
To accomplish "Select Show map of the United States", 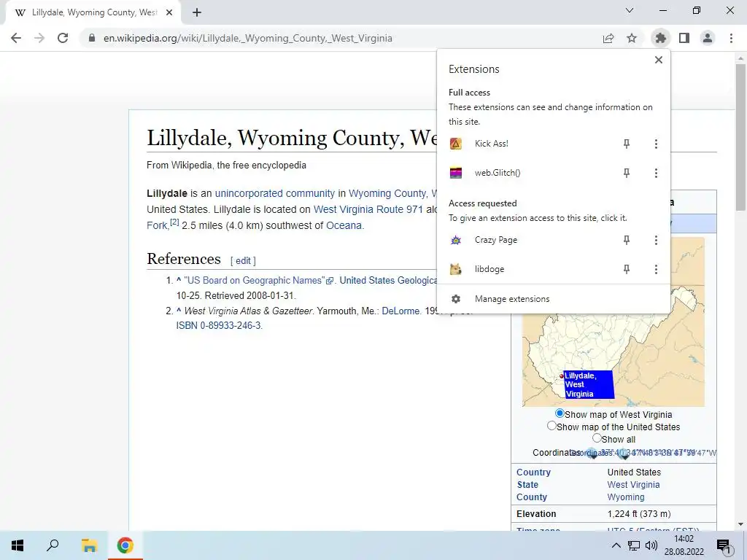I will [551, 426].
